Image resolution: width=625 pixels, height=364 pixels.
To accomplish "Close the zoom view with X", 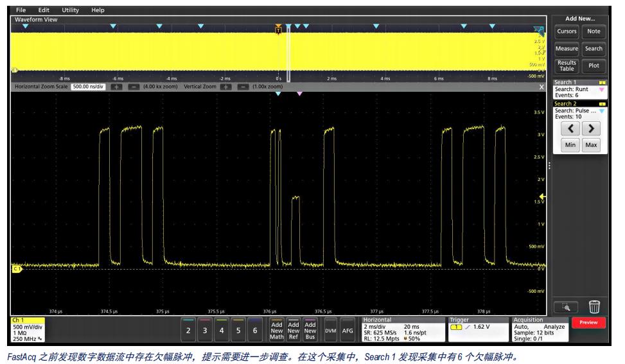I will coord(541,86).
